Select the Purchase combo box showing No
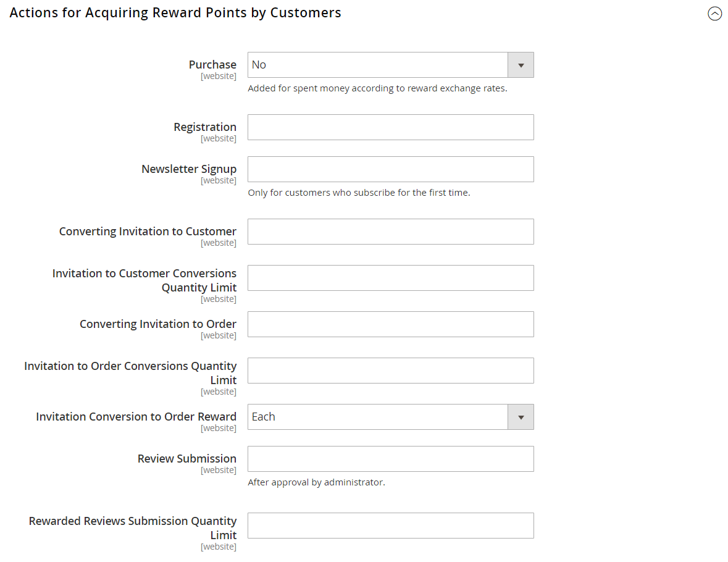The height and width of the screenshot is (562, 728). [x=378, y=65]
